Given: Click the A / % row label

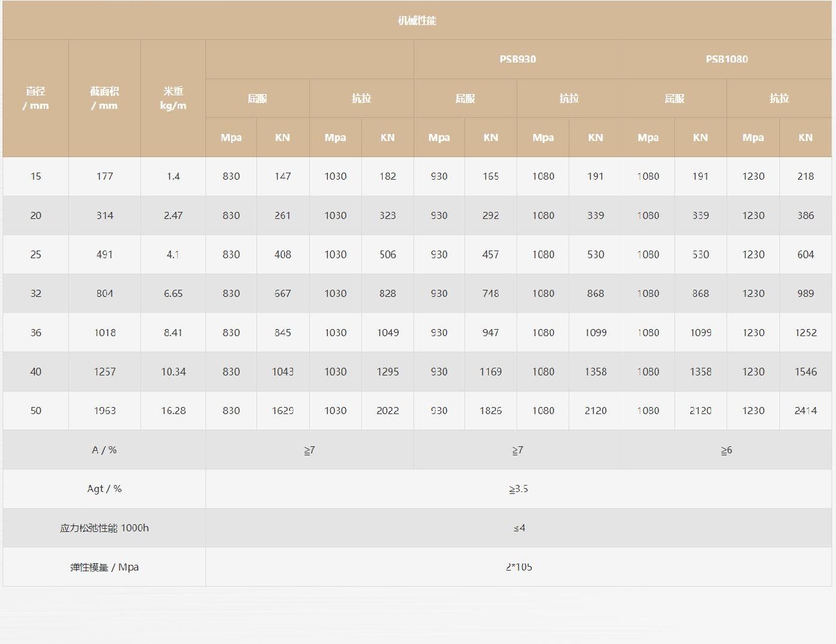Looking at the screenshot, I should (104, 450).
